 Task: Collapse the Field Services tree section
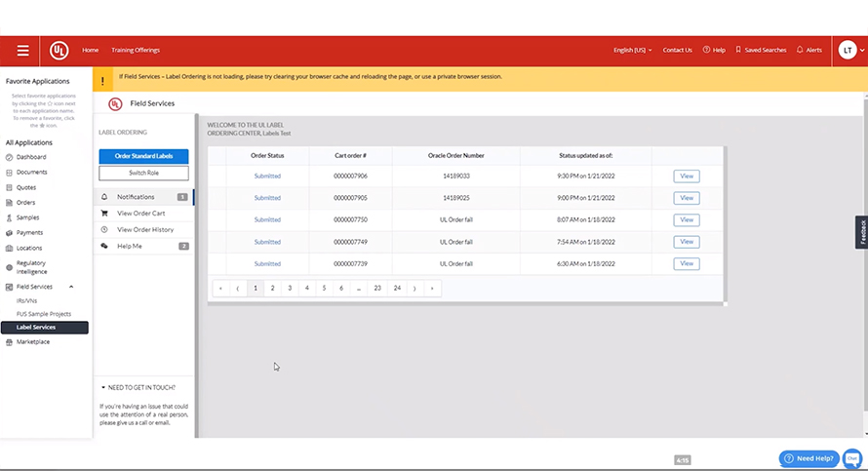pyautogui.click(x=71, y=287)
